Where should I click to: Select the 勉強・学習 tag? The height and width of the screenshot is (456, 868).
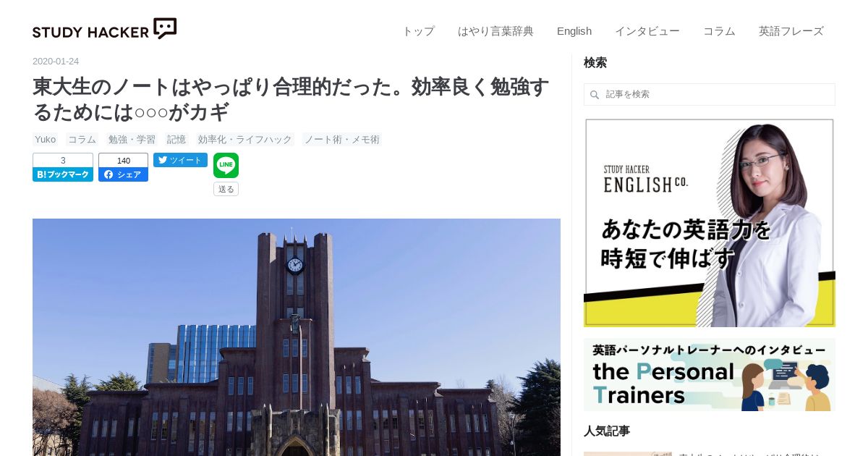[132, 139]
